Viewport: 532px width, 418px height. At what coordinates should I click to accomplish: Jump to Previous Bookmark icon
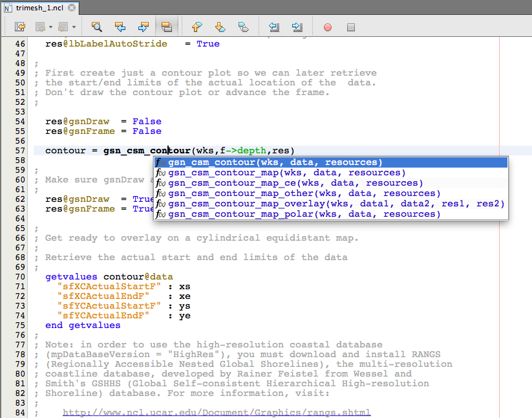[197, 27]
